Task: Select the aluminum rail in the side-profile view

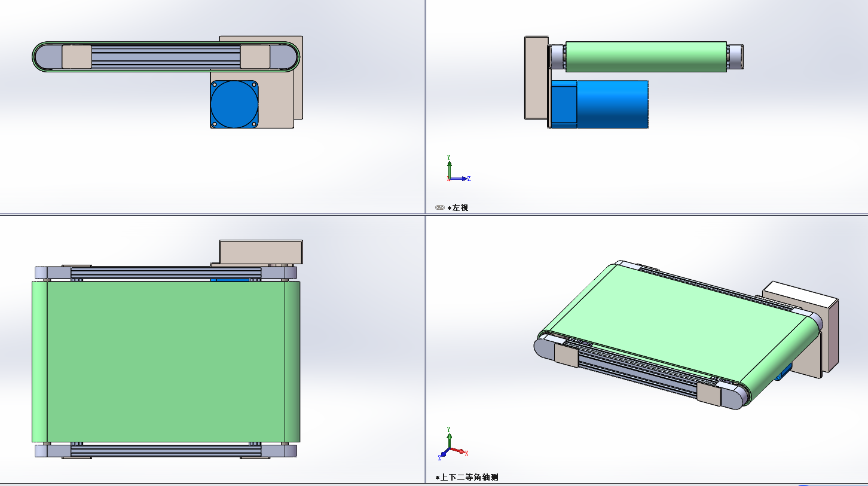Action: (x=166, y=58)
